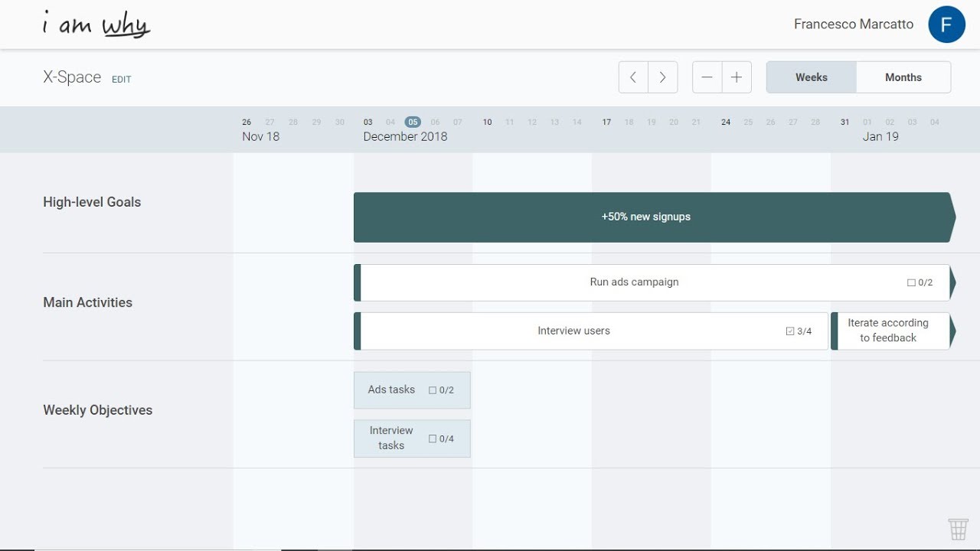Select date 31 in timeline header
Image resolution: width=980 pixels, height=551 pixels.
(845, 122)
